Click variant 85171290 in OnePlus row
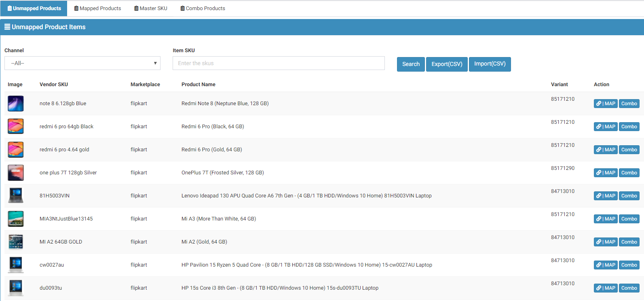This screenshot has height=301, width=644. pos(563,168)
